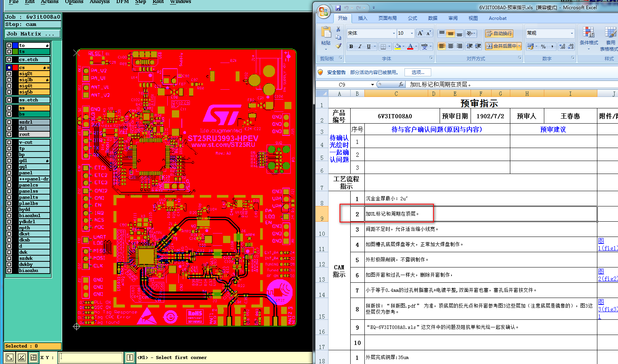Click the blue color swatch of layer 'to'
The image size is (618, 364).
pos(16,45)
